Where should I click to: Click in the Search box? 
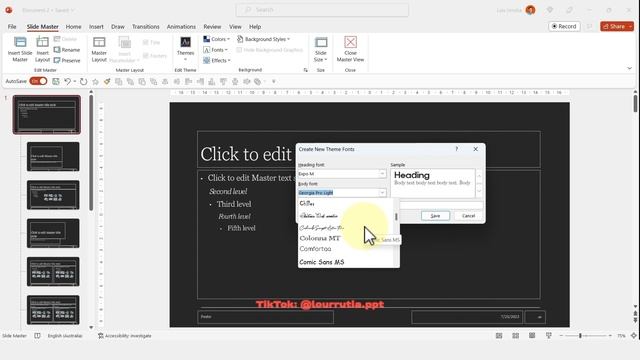click(x=322, y=10)
